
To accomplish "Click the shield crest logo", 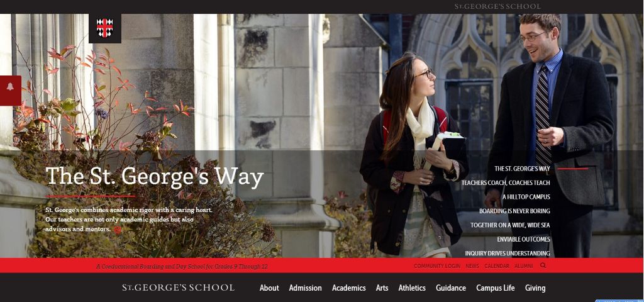I will coord(105,28).
